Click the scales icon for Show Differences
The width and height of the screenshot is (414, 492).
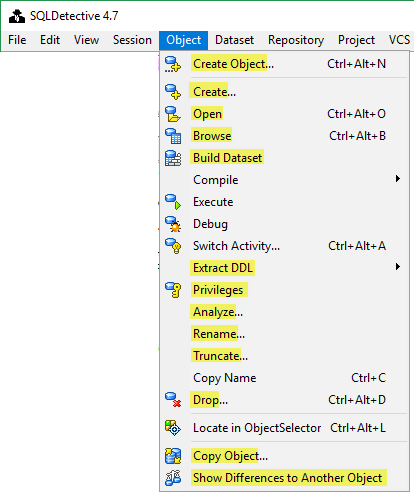[x=173, y=478]
